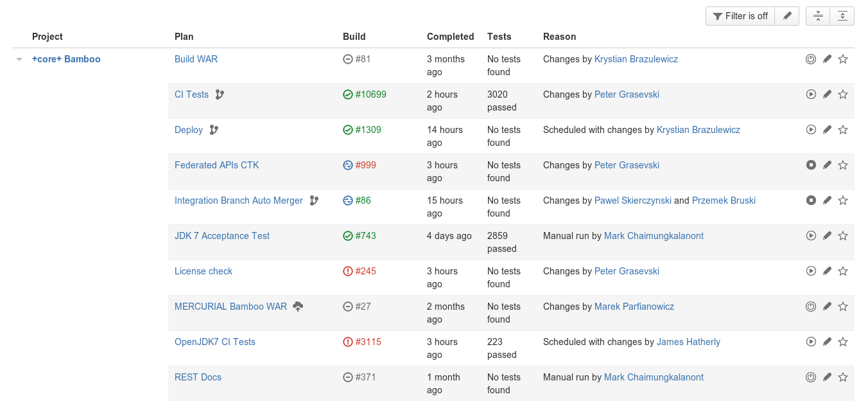Edit the License check plan
Image resolution: width=868 pixels, height=401 pixels.
[x=827, y=271]
